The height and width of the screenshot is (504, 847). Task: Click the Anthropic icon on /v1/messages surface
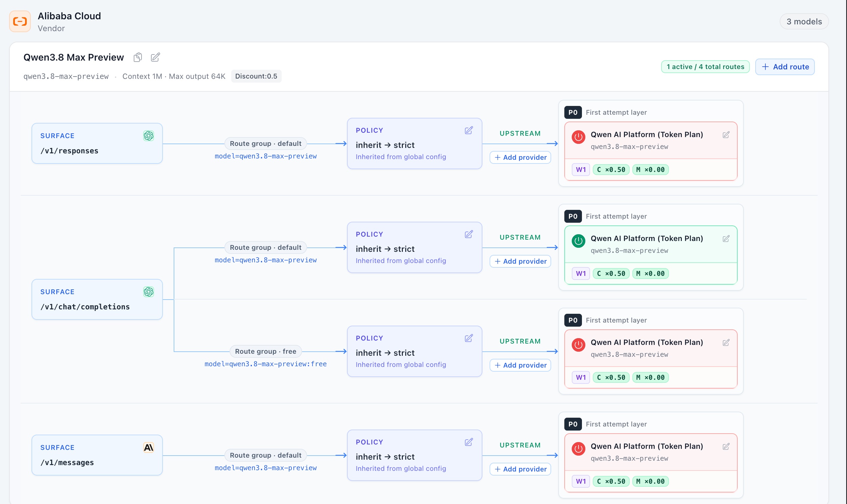148,447
